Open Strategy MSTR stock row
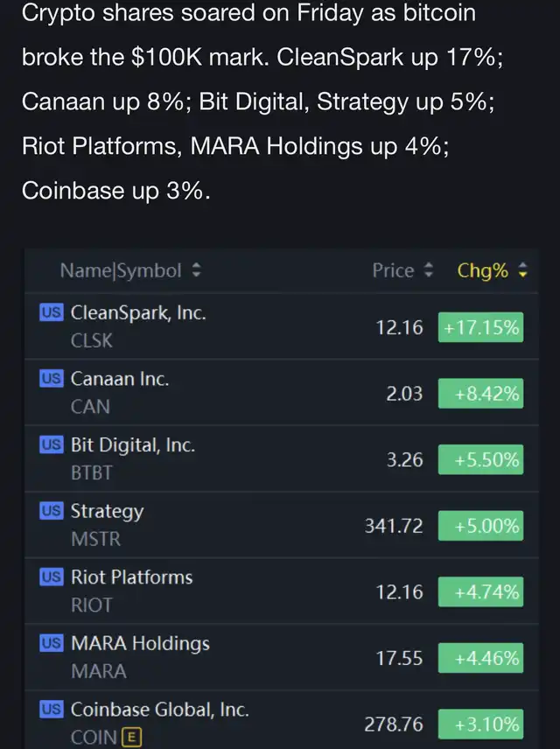This screenshot has width=560, height=749. tap(282, 525)
